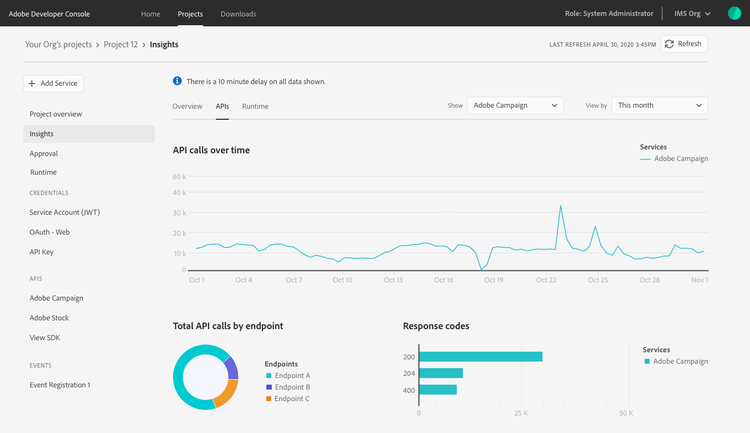Open the This month view dropdown
The image size is (750, 433).
(x=660, y=105)
